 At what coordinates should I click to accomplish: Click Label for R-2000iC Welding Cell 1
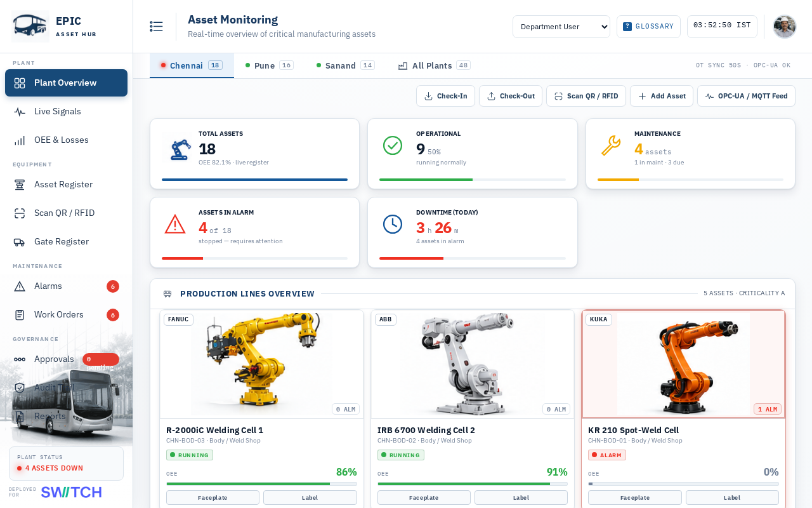pos(310,498)
